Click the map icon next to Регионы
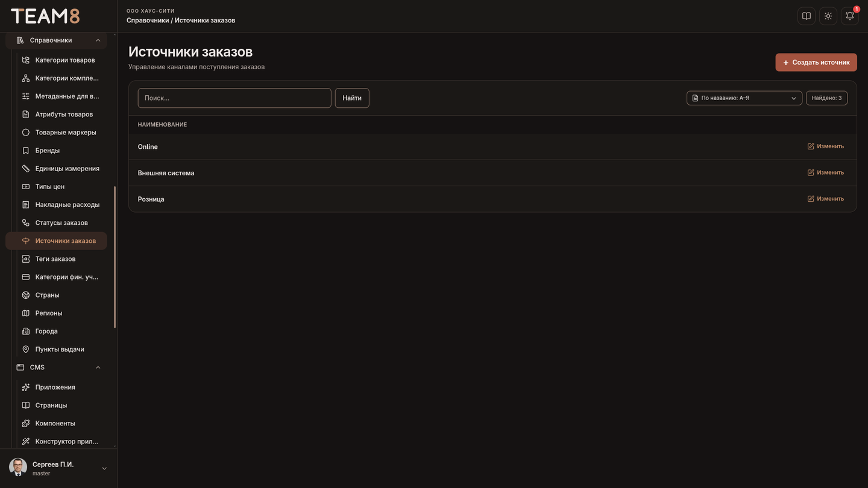The height and width of the screenshot is (488, 868). coord(26,313)
